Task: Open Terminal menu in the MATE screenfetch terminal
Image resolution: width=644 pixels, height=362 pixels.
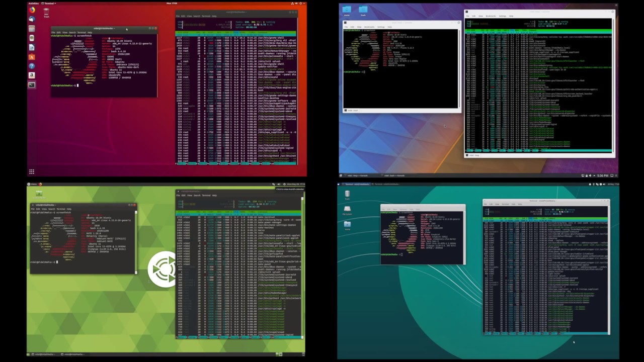Action: tap(61, 209)
